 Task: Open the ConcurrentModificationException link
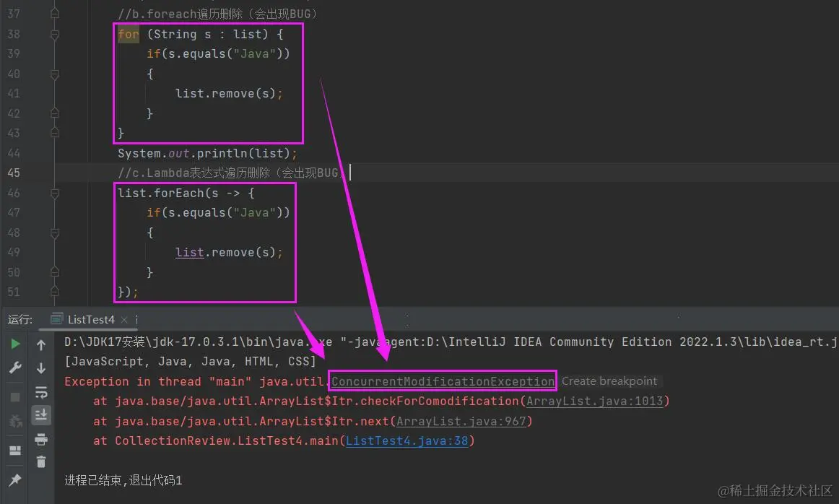[443, 381]
